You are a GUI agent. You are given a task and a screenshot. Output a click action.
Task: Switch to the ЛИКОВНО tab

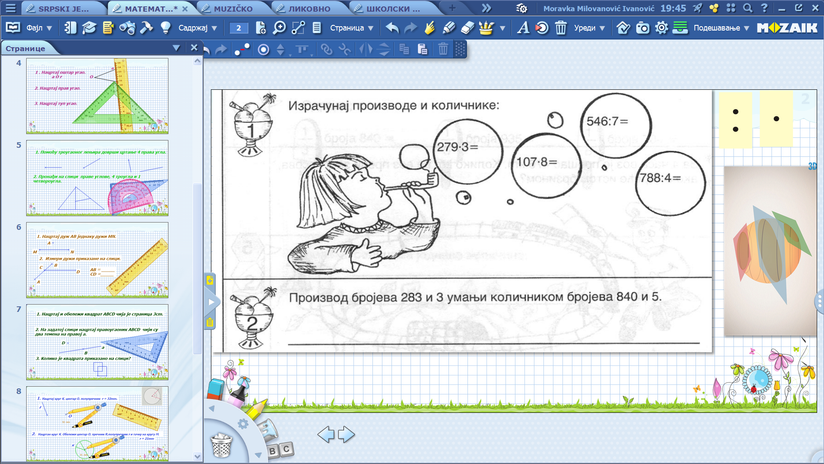point(309,9)
